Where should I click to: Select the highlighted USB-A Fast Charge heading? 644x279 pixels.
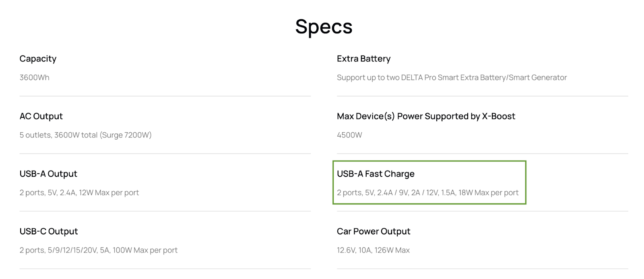pyautogui.click(x=376, y=174)
